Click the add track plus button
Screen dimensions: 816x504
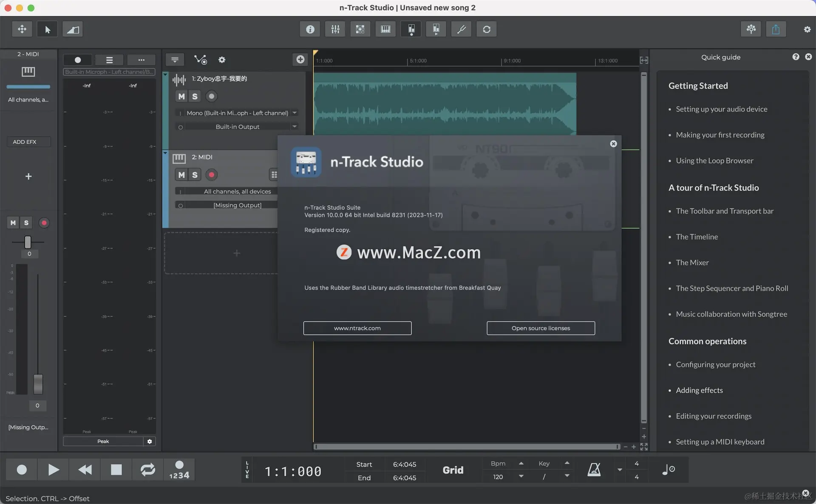tap(300, 59)
